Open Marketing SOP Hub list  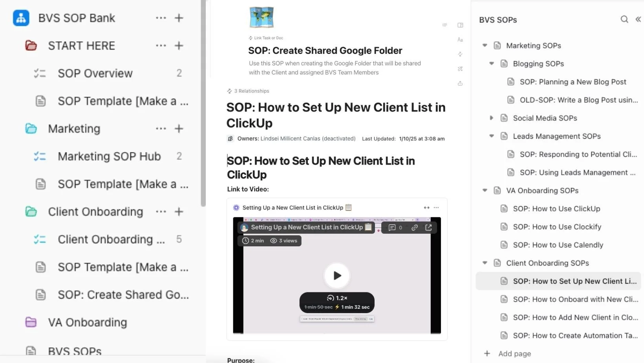(x=109, y=156)
